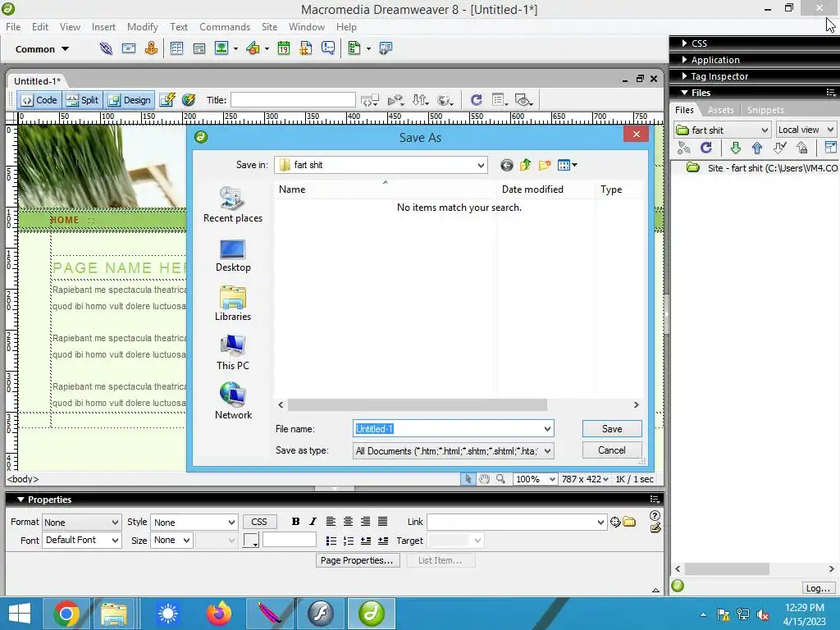Click the Tag Chooser icon
Screen dimensions: 840x630
(386, 48)
